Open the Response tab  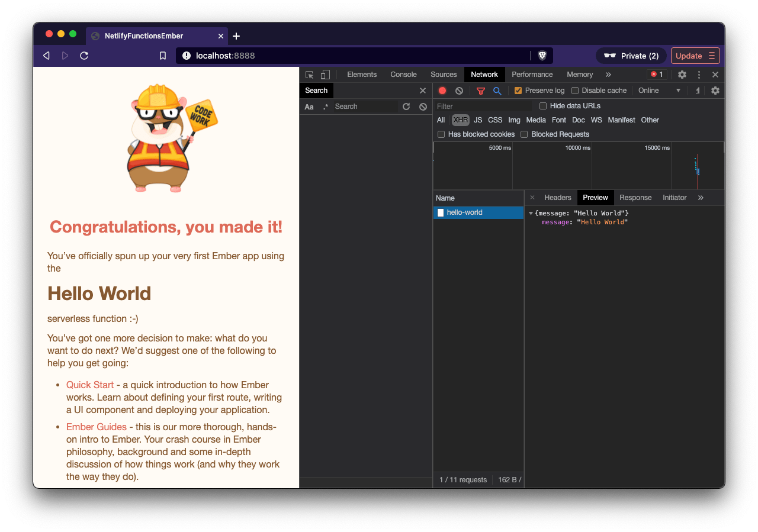[635, 197]
